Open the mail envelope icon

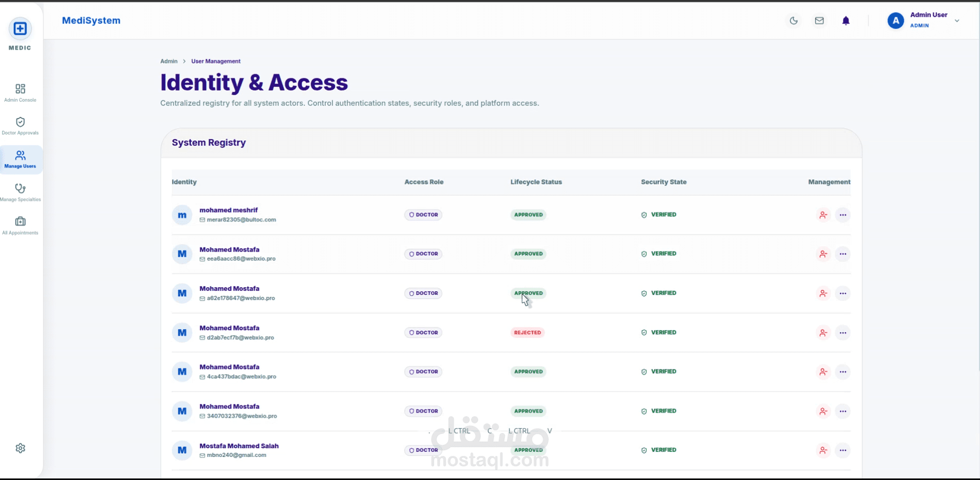coord(819,21)
